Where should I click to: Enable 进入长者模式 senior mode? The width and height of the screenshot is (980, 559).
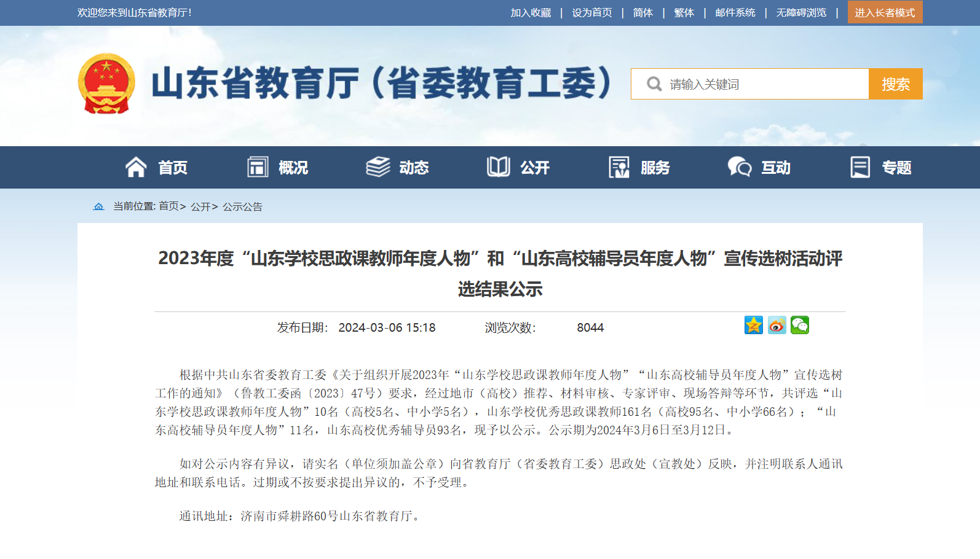coord(885,12)
